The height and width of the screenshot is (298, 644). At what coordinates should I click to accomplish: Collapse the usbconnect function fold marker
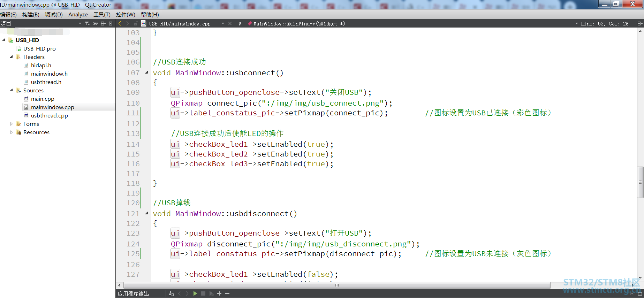[146, 72]
